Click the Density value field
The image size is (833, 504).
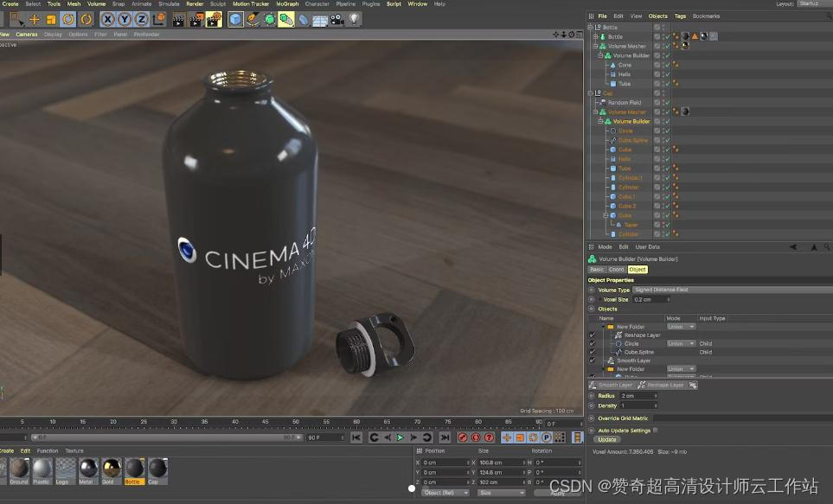(638, 405)
